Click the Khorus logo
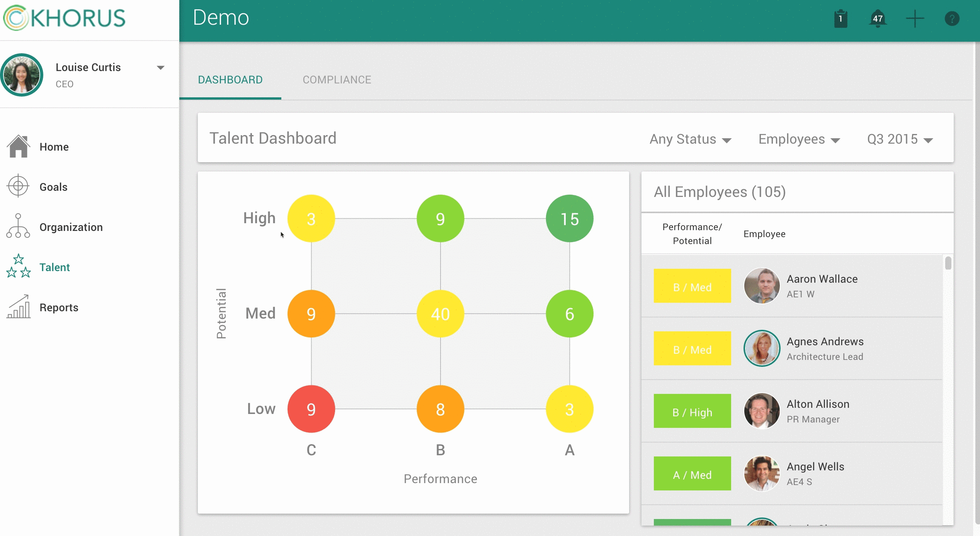 click(64, 18)
